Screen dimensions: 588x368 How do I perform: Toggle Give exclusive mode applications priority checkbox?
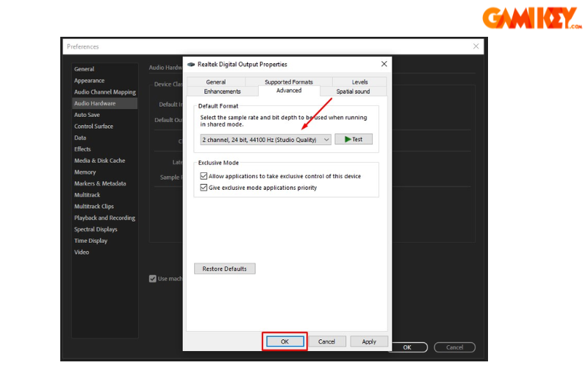pyautogui.click(x=204, y=188)
